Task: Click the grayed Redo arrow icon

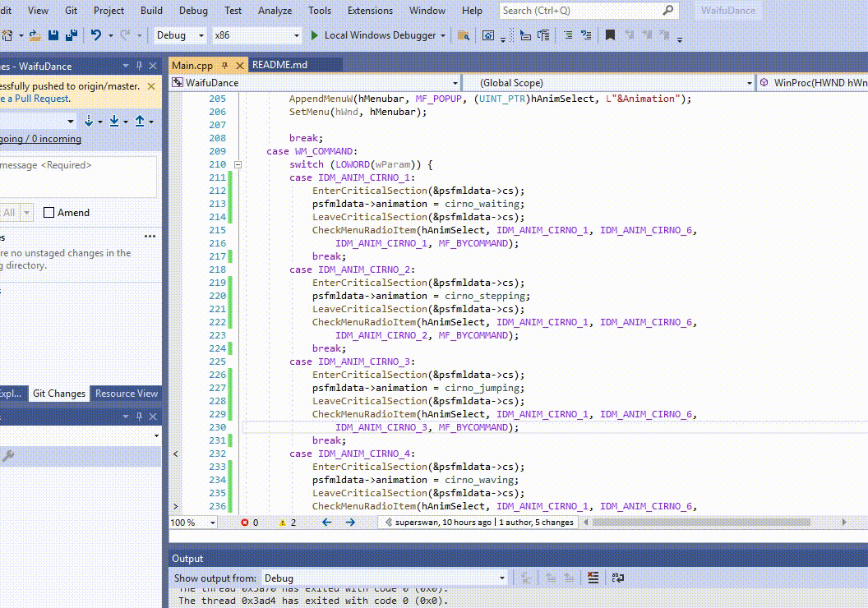Action: coord(126,35)
